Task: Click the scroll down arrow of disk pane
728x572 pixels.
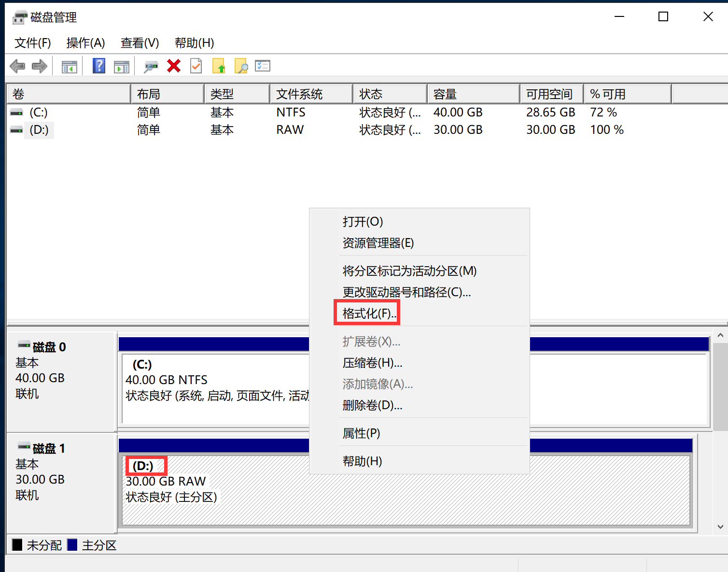Action: (720, 527)
